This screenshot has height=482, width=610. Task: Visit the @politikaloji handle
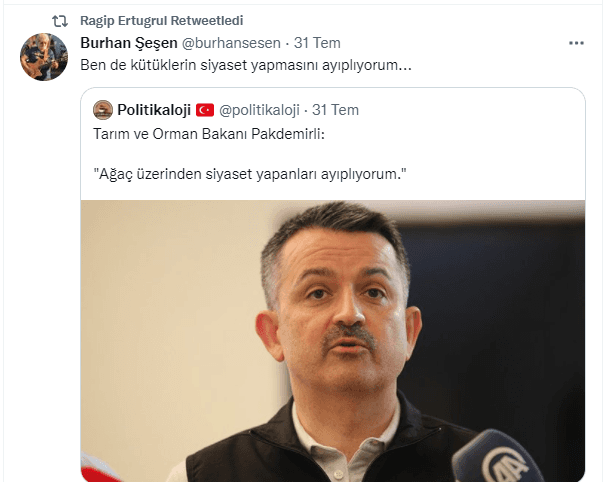point(259,110)
